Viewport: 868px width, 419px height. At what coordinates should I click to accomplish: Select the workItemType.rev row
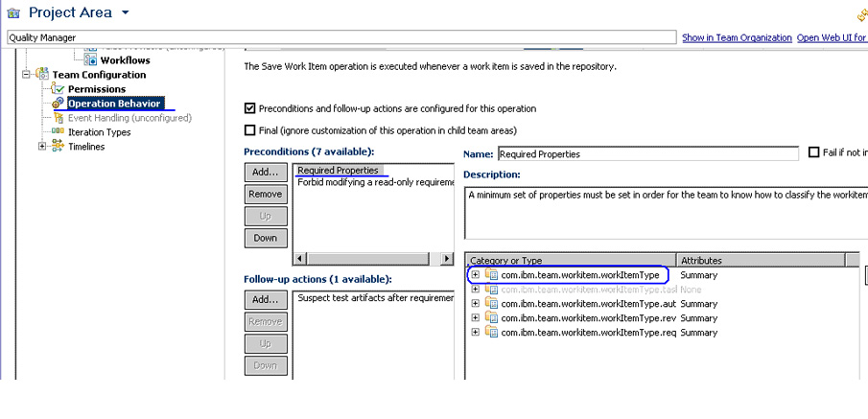tap(589, 318)
